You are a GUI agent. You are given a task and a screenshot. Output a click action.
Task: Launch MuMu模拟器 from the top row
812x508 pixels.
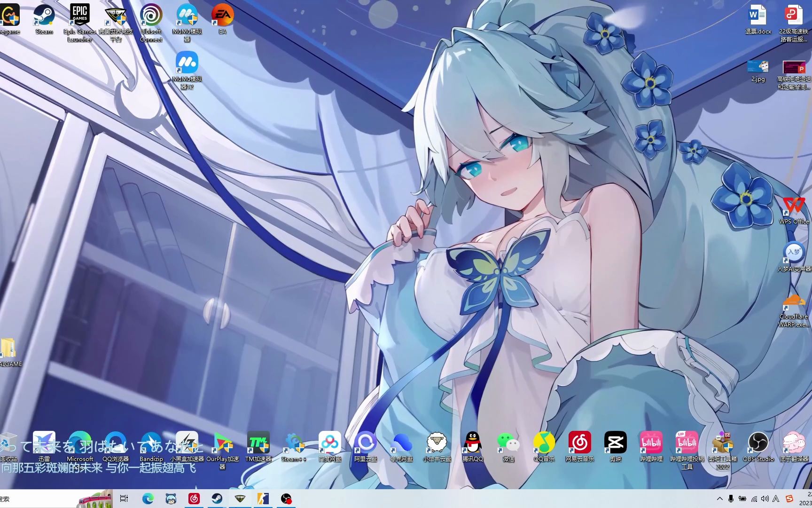(x=187, y=22)
